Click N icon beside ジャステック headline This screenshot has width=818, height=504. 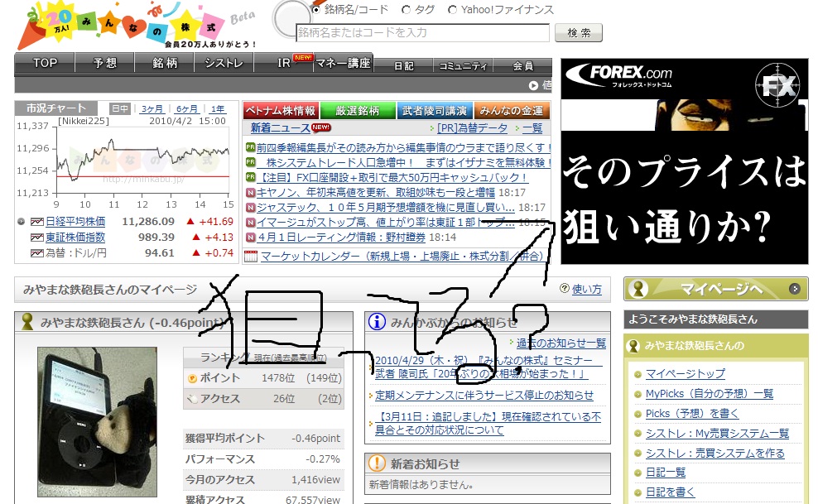250,208
